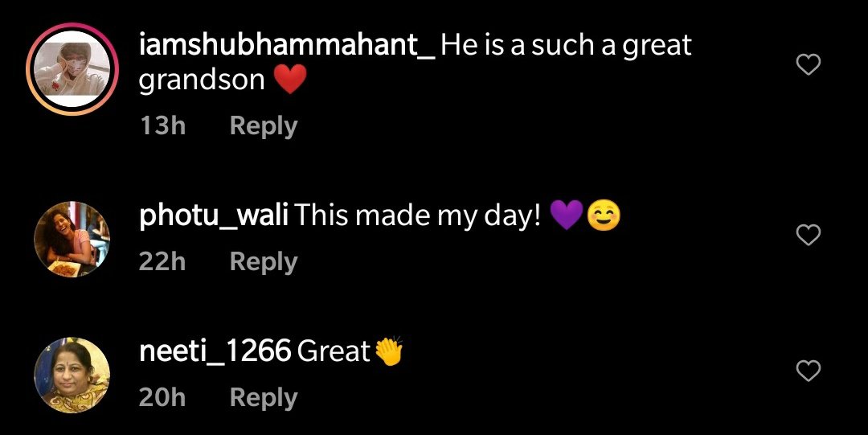This screenshot has width=868, height=435.
Task: Click the 22h timestamp
Action: point(162,261)
